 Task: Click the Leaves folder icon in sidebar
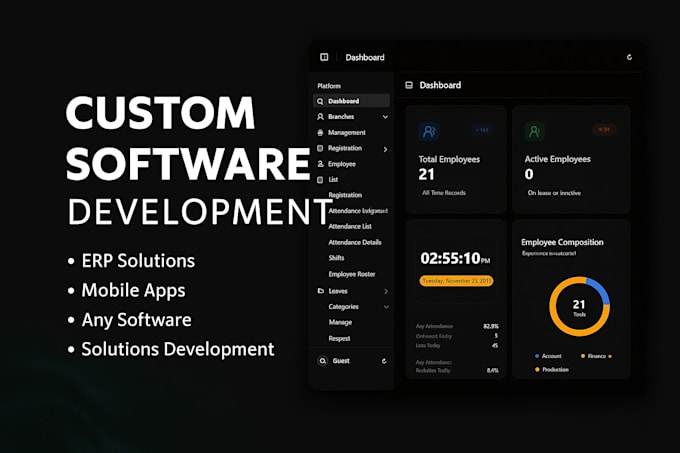(x=320, y=291)
